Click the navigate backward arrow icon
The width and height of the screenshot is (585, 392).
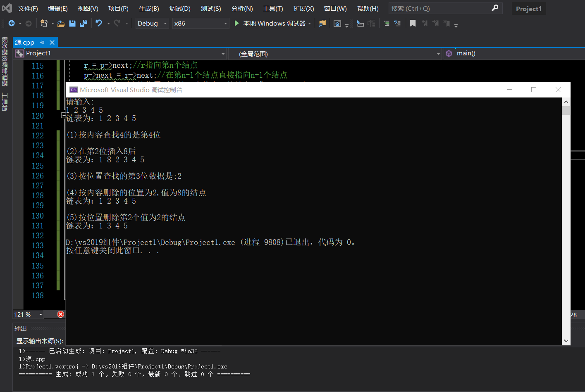12,24
